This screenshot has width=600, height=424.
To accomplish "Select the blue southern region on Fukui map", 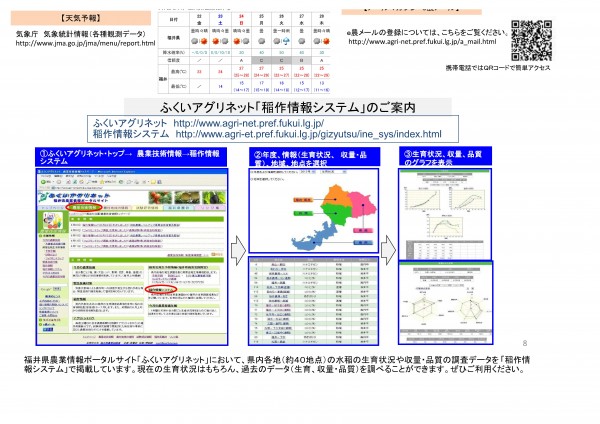I will pos(314,239).
